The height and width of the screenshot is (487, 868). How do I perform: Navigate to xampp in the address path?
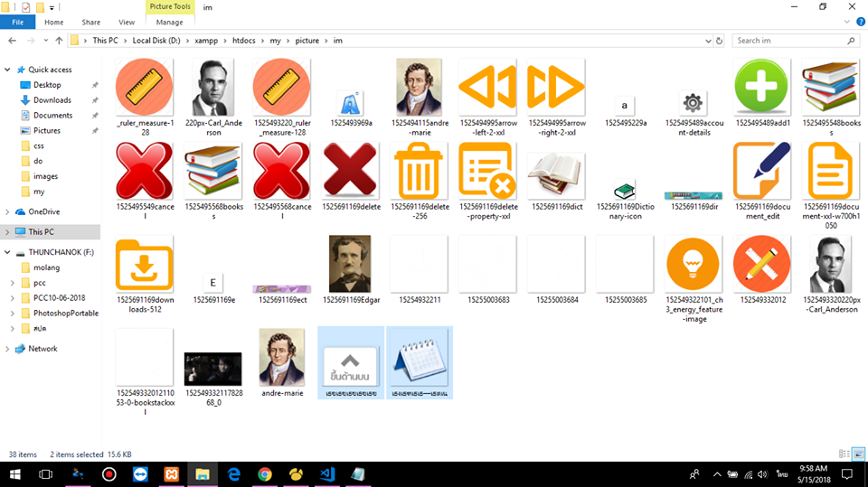[206, 41]
